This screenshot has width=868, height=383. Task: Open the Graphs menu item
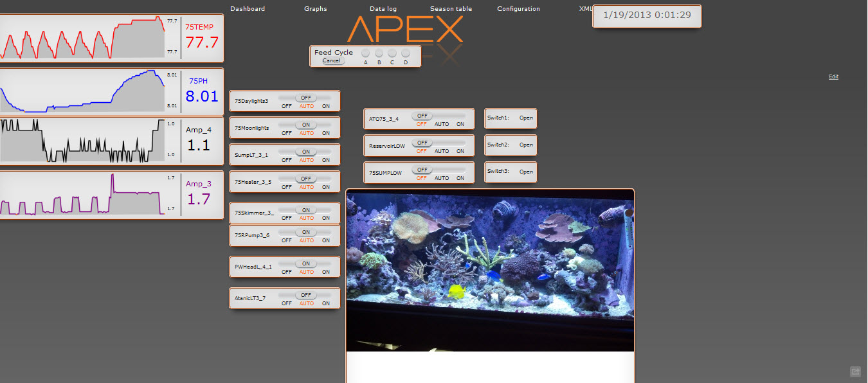(x=315, y=9)
